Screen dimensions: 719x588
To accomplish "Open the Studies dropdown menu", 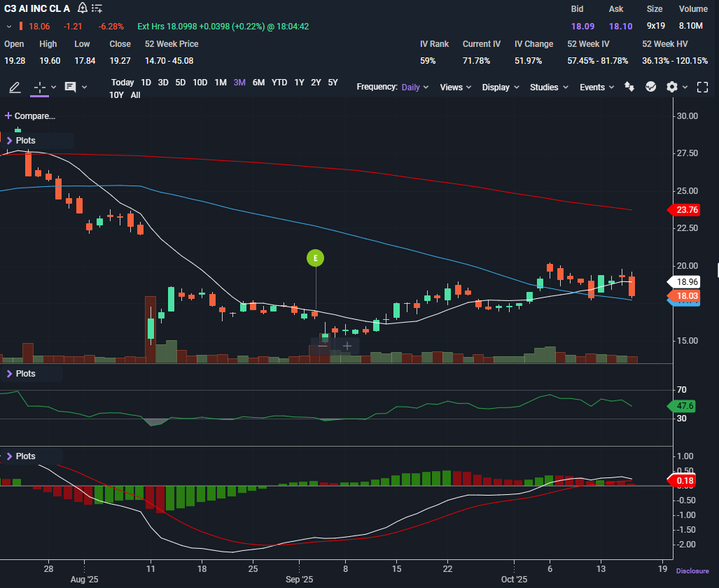I will coord(549,87).
